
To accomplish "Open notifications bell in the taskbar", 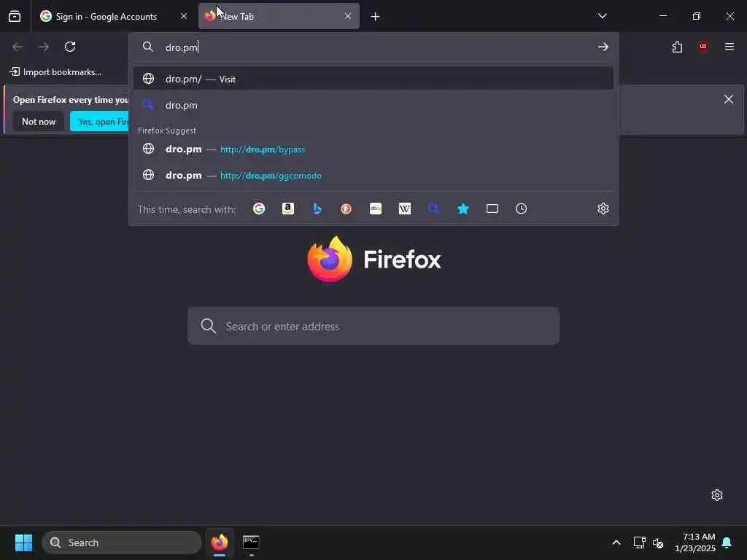I will click(727, 542).
